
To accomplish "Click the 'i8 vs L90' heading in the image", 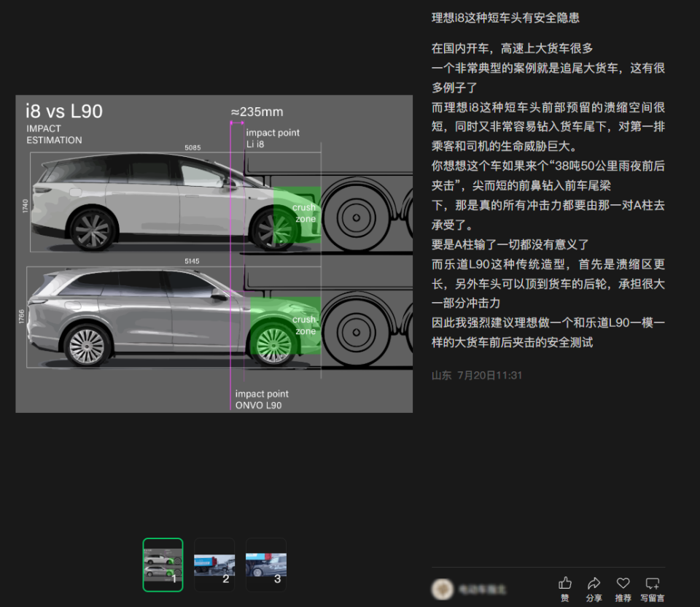I will (64, 111).
